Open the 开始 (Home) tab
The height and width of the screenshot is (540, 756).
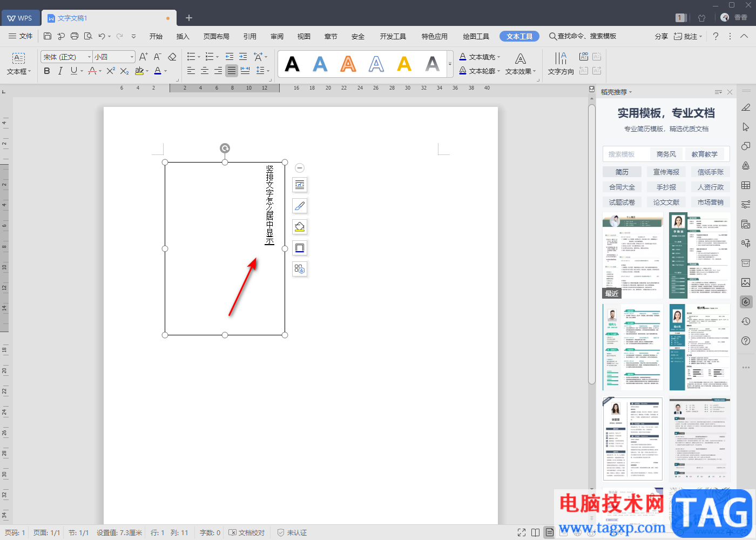point(156,36)
